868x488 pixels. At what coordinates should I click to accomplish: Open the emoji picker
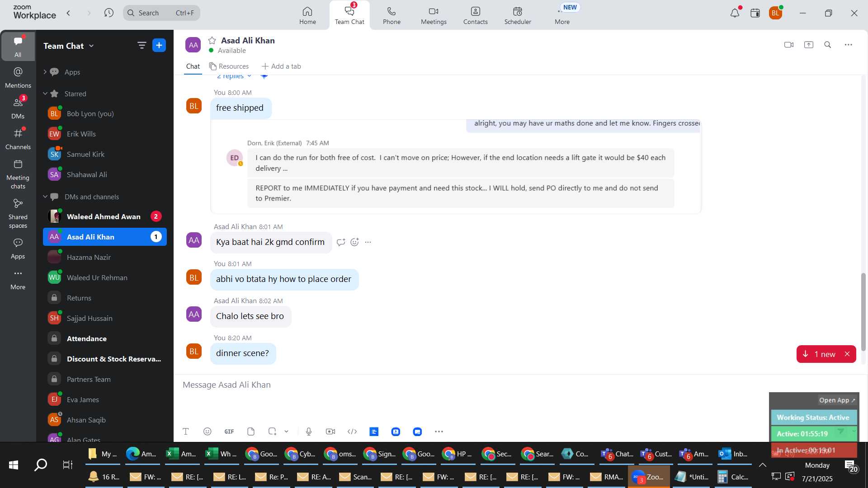208,432
